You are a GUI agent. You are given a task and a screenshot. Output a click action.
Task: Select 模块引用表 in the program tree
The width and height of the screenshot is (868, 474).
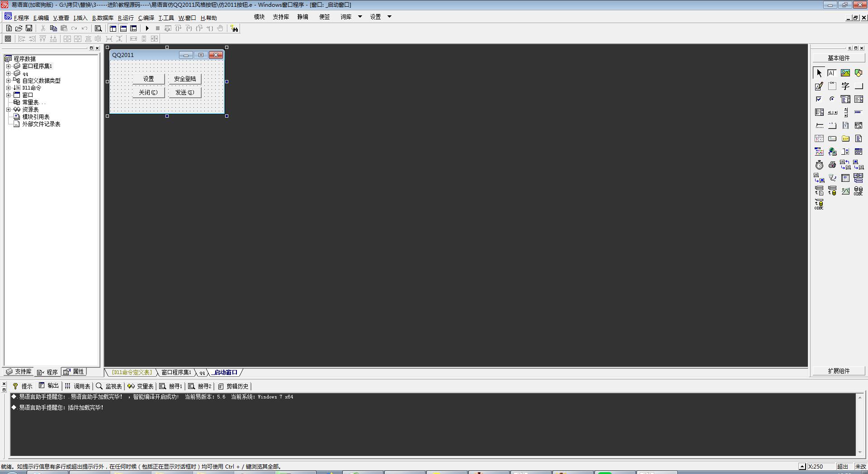[36, 117]
